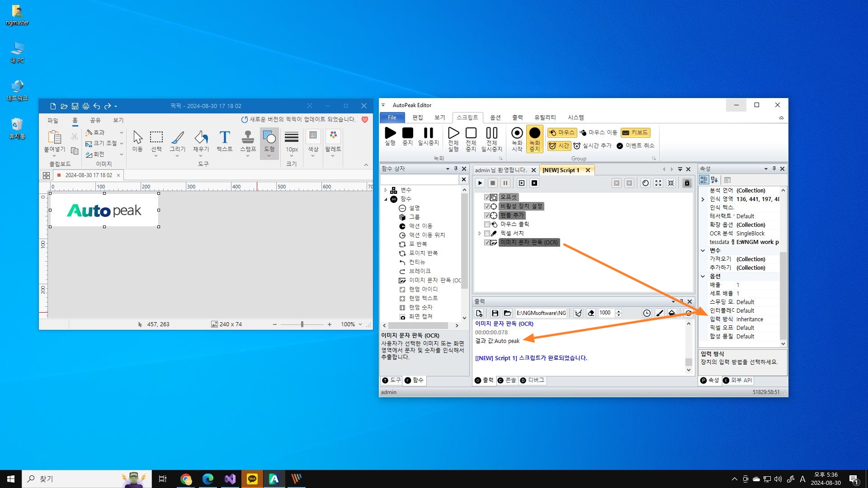
Task: Click the Run script play icon
Action: 390,133
